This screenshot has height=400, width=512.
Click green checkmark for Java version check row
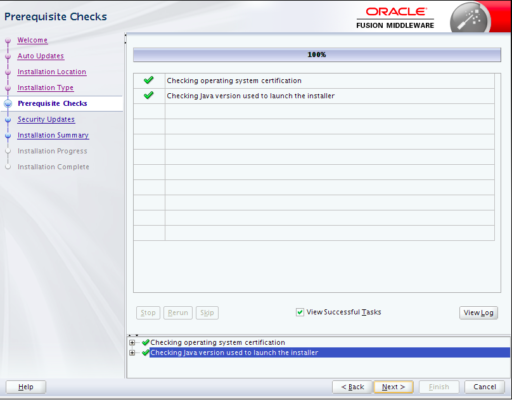click(149, 96)
